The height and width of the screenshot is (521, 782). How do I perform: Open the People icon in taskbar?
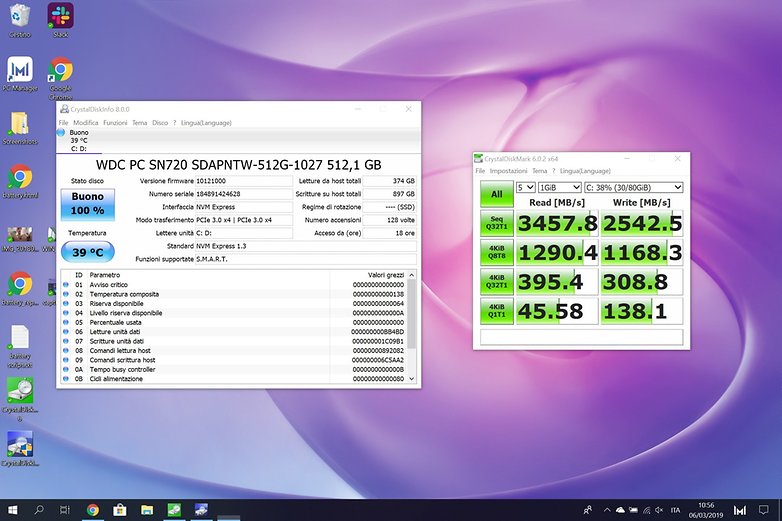click(x=588, y=510)
